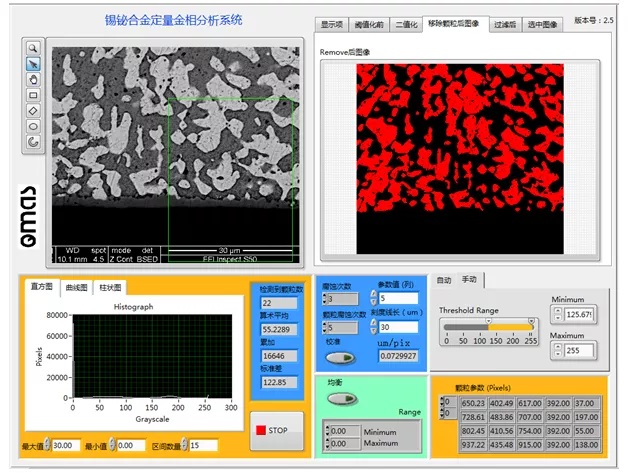Viewport: 628px width, 473px height.
Task: Select the rectangle ROI tool
Action: point(33,95)
